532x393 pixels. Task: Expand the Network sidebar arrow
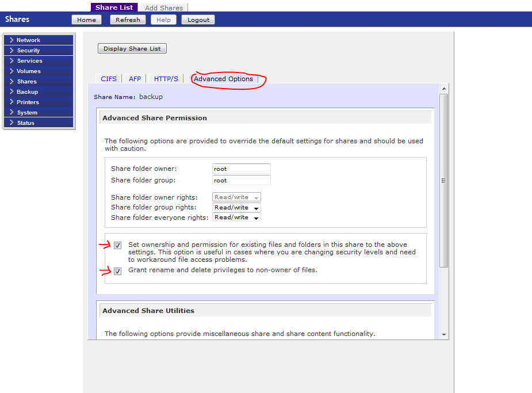12,40
